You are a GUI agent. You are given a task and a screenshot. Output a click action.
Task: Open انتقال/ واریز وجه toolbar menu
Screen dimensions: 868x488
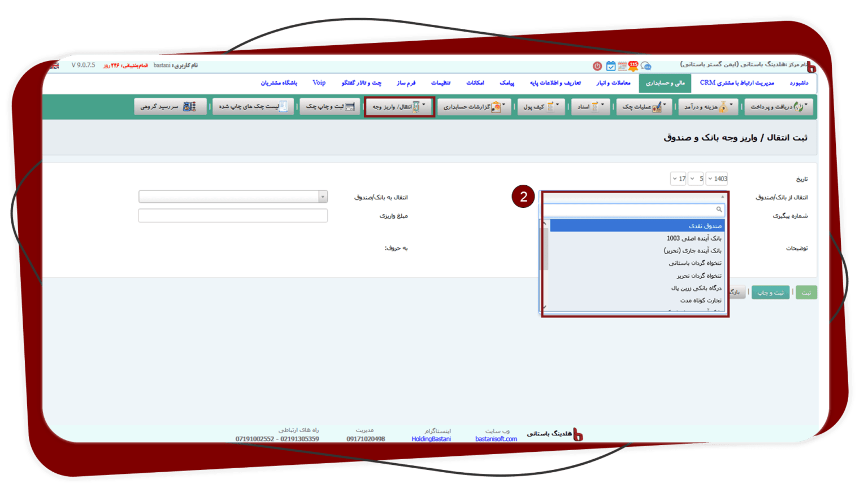click(x=400, y=107)
